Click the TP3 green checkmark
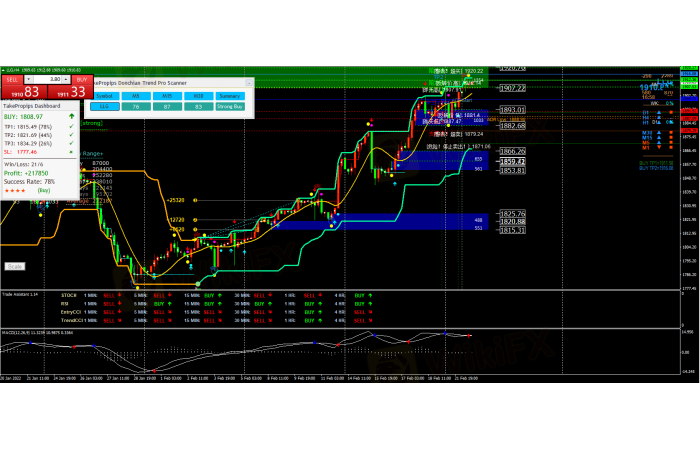The height and width of the screenshot is (450, 700). (x=70, y=143)
